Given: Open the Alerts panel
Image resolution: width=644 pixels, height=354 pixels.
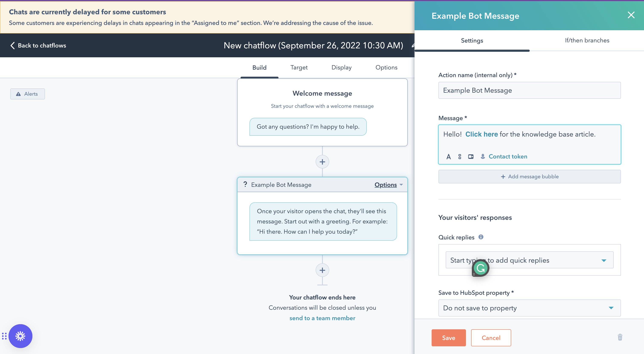Looking at the screenshot, I should point(28,94).
